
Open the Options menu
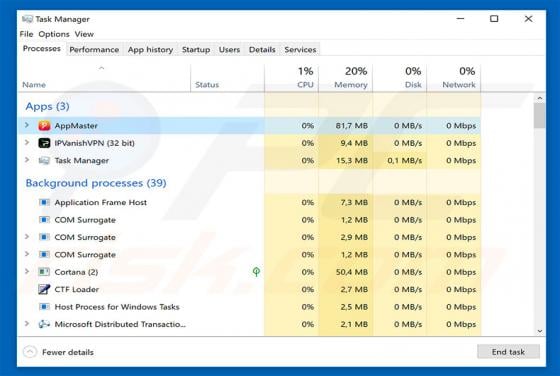pos(54,34)
